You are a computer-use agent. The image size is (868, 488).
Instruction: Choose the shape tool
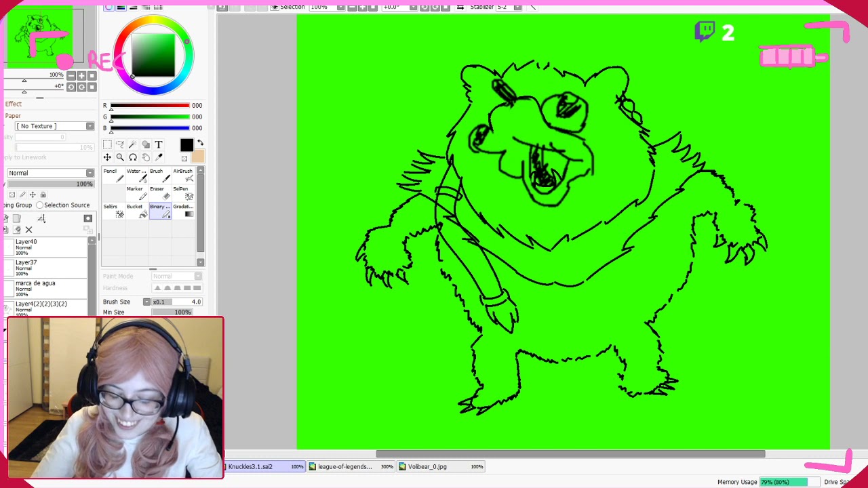pos(146,144)
